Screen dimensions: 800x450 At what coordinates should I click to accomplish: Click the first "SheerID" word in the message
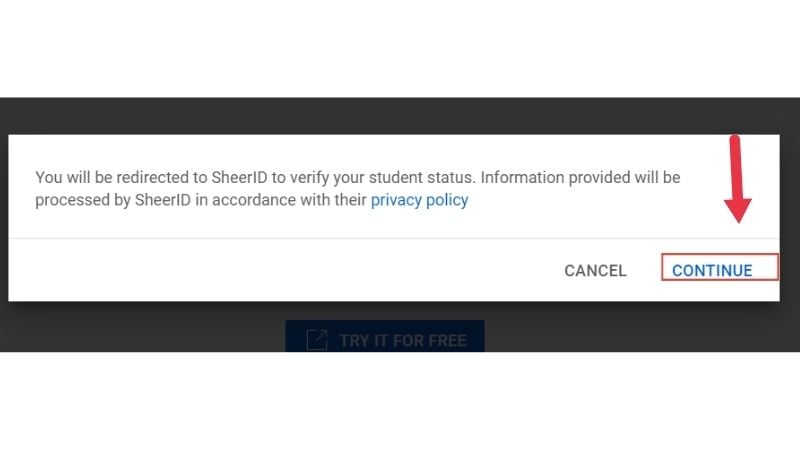click(239, 178)
